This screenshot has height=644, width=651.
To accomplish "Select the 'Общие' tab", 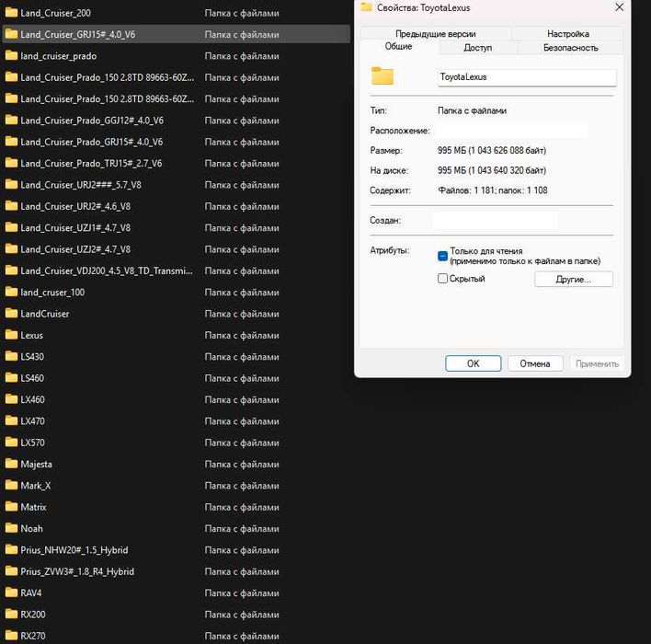I will [x=398, y=46].
